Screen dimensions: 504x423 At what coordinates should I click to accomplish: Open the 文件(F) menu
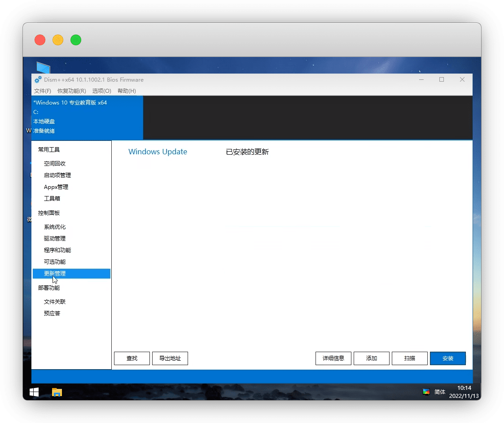coord(43,91)
